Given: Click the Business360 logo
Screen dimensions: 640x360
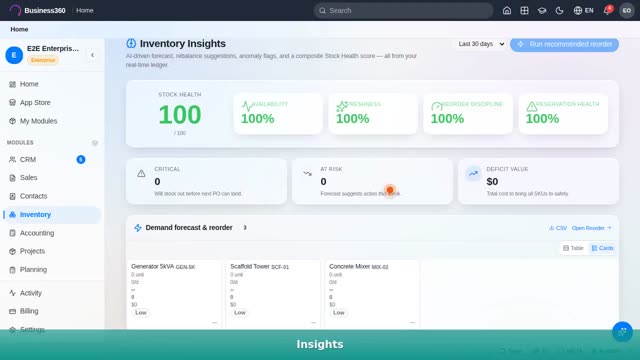Looking at the screenshot, I should pos(38,10).
